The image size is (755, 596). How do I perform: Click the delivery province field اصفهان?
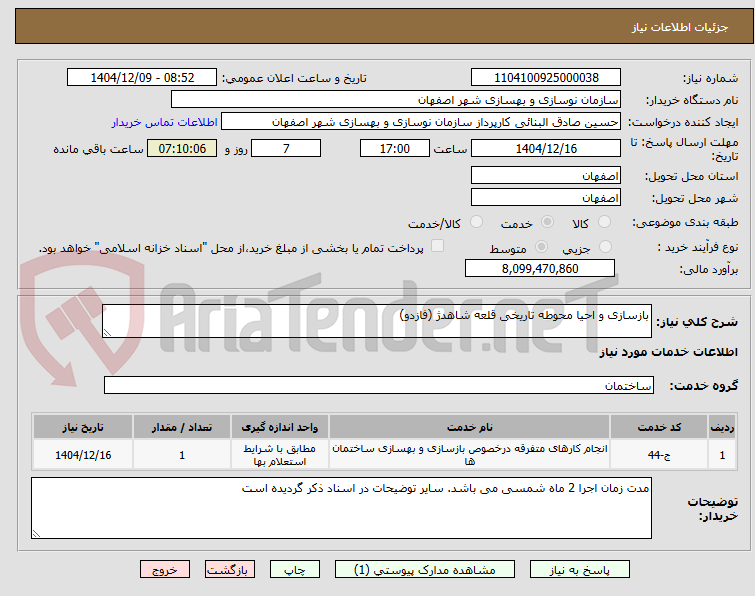click(x=546, y=175)
